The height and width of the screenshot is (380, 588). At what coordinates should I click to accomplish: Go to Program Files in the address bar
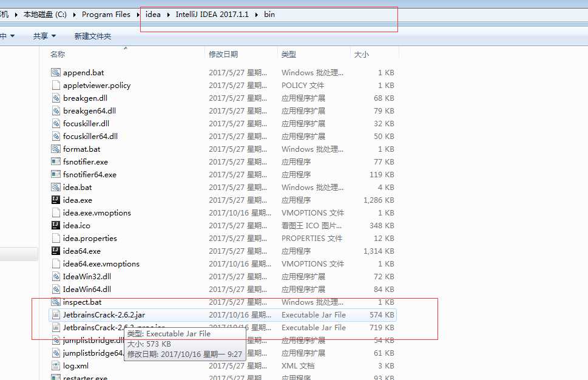pyautogui.click(x=106, y=15)
